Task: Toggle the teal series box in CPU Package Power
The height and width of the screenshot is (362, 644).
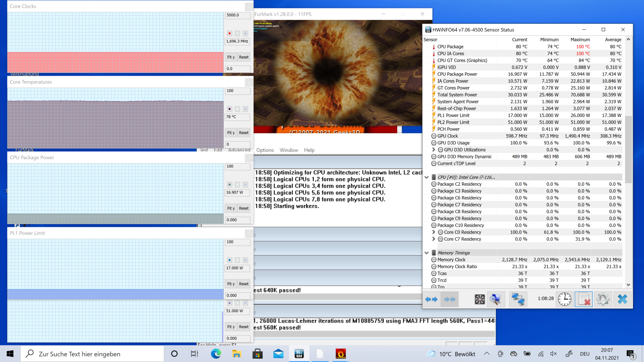Action: coord(229,185)
